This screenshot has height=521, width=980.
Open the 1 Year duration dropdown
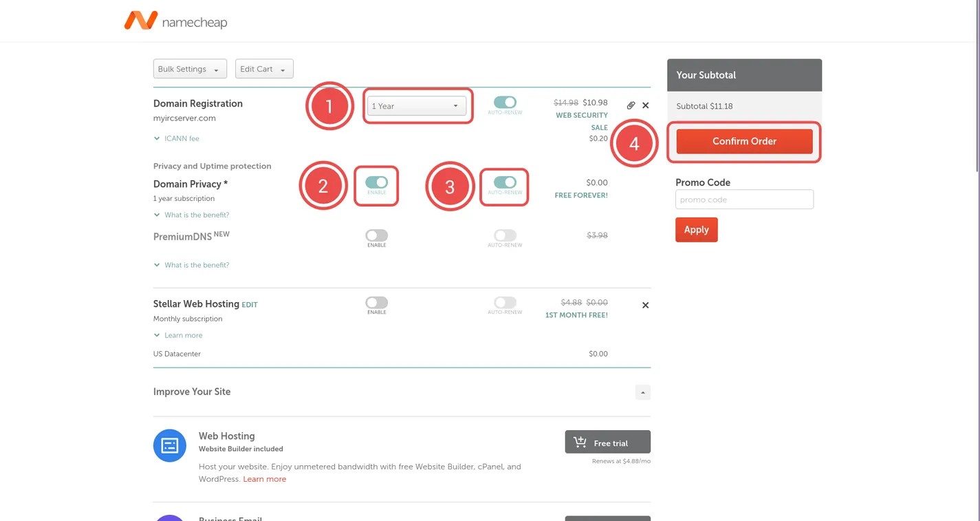pos(416,106)
